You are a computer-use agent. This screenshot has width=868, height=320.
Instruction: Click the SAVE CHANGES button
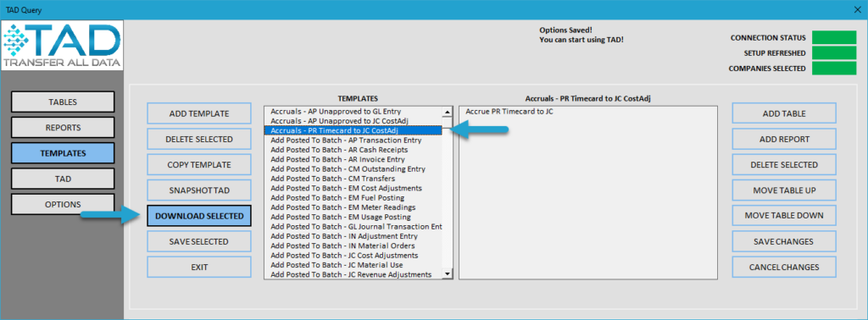(784, 241)
